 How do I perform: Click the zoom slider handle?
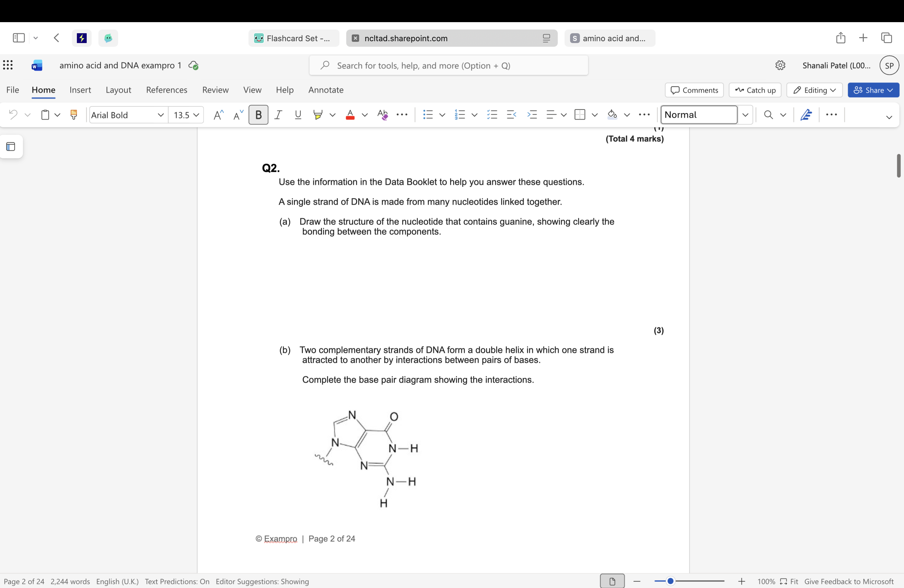pos(670,581)
